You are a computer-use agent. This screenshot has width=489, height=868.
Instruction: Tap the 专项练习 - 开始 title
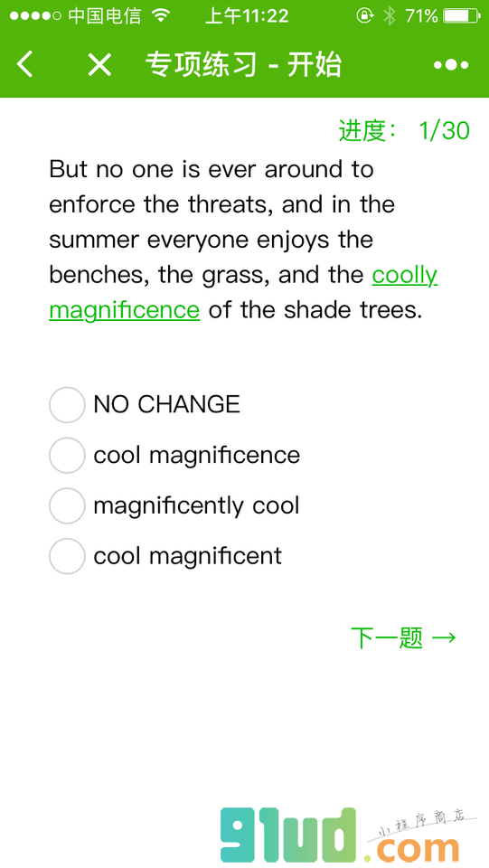(243, 65)
